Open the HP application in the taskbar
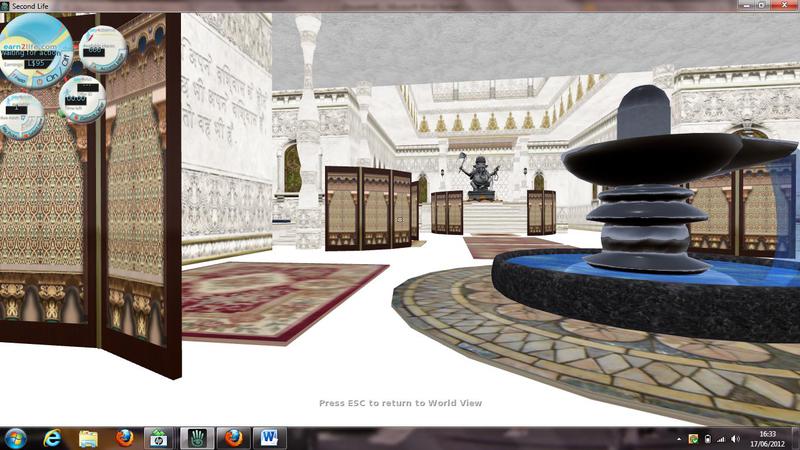The width and height of the screenshot is (800, 450). (158, 438)
